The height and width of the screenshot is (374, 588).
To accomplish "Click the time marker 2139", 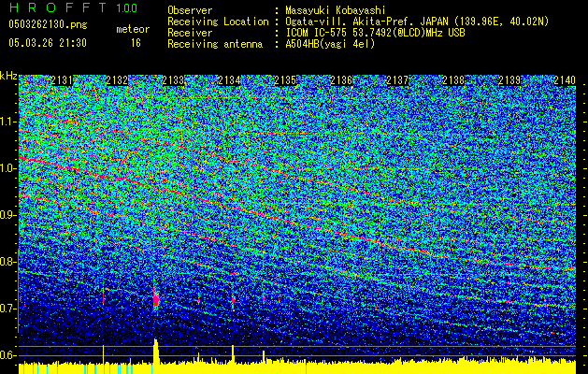I will 509,80.
